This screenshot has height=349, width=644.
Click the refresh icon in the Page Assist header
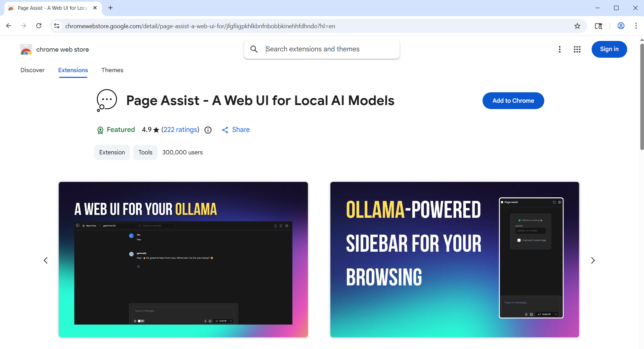(554, 202)
